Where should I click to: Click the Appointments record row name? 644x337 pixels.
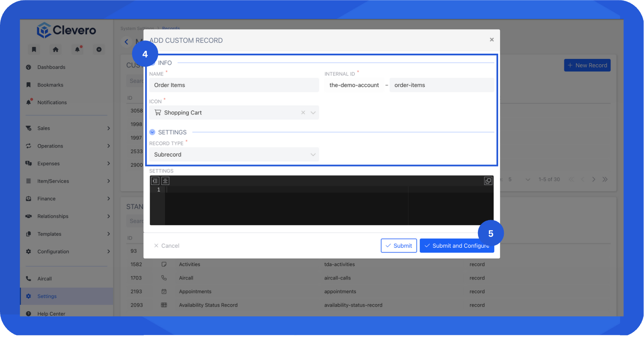coord(195,291)
